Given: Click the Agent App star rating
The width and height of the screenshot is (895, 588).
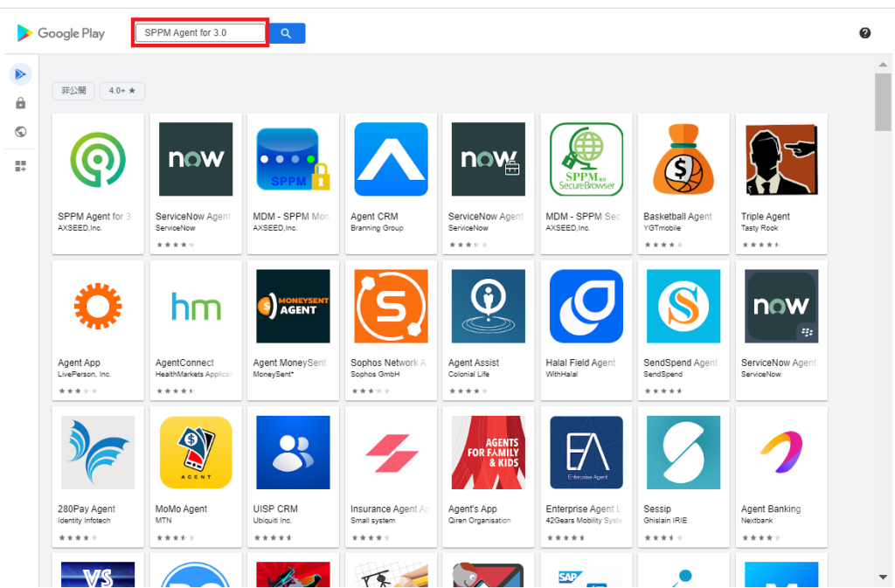Looking at the screenshot, I should [x=78, y=391].
